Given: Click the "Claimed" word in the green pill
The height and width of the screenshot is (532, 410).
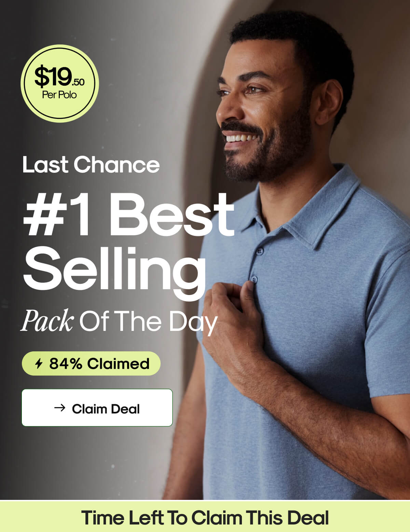Looking at the screenshot, I should 118,363.
